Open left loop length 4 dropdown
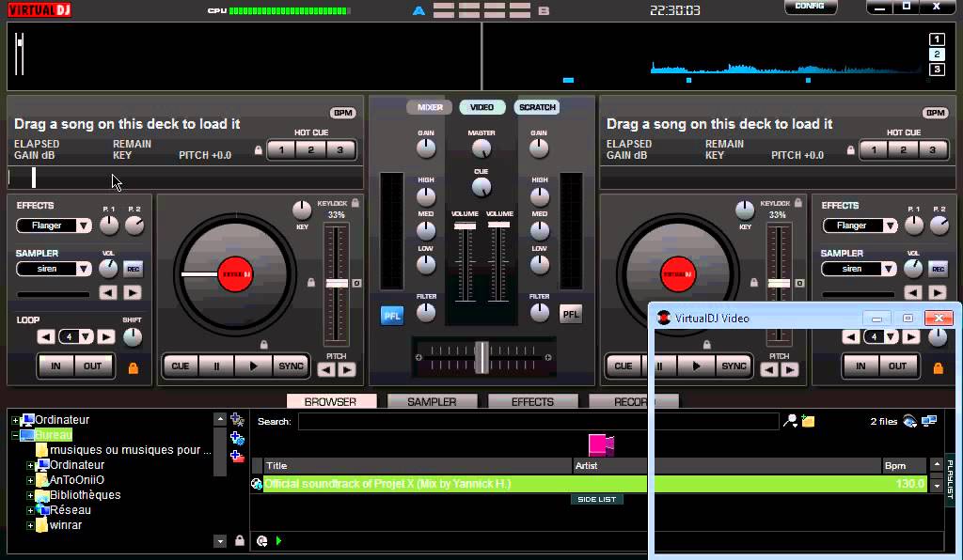Screen dimensions: 963x560 tap(86, 336)
